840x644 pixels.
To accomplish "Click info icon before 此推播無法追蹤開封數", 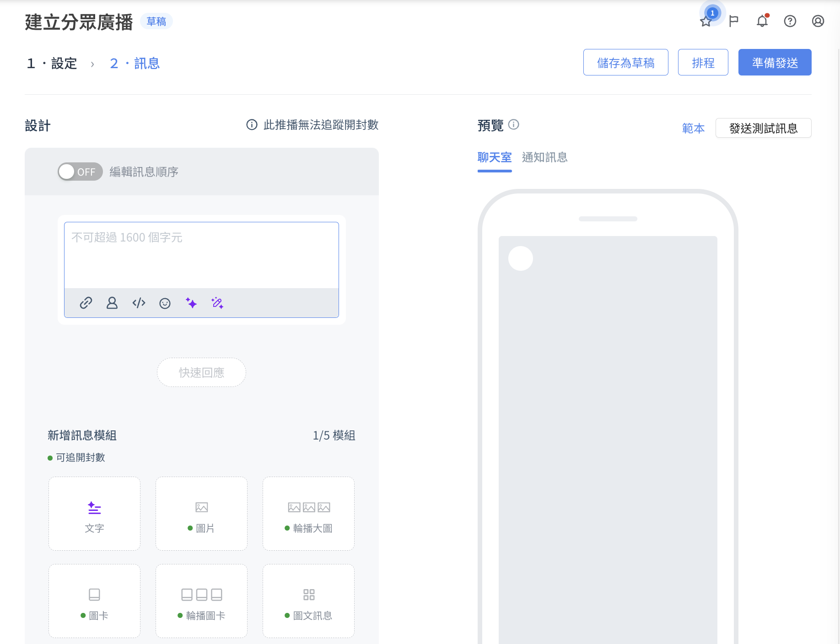I will (x=252, y=124).
